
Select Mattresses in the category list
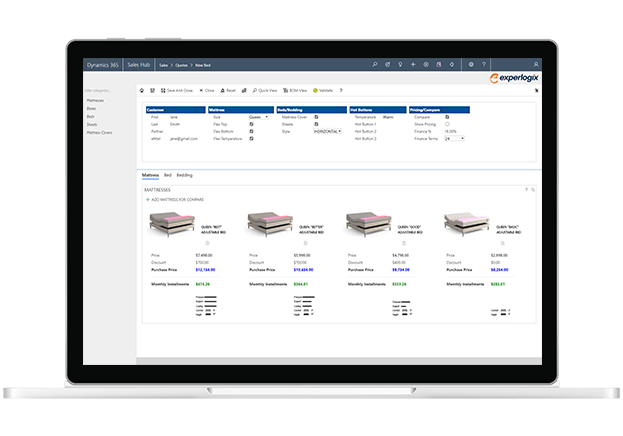tap(95, 101)
